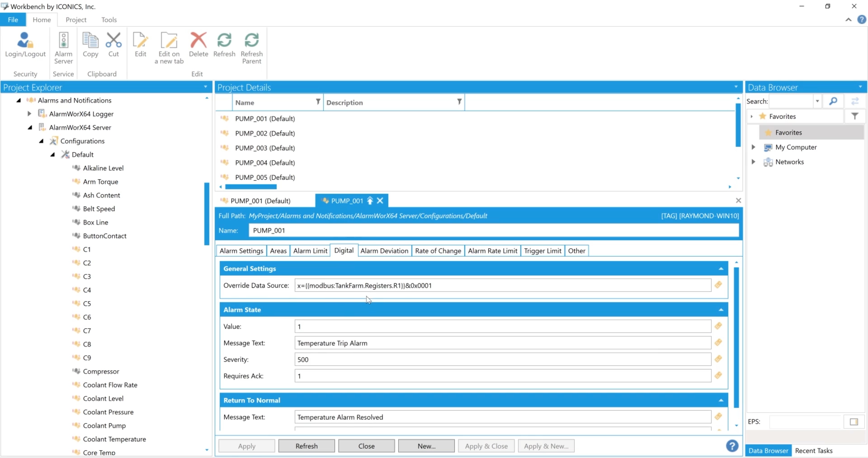Open tag browser for Alarm State Value
The image size is (868, 458).
(x=718, y=326)
